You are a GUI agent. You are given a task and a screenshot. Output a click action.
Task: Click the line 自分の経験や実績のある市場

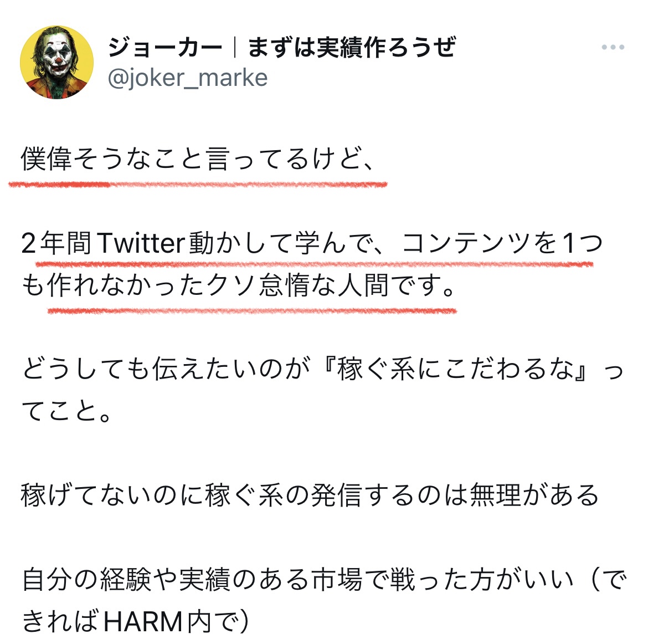pos(192,580)
